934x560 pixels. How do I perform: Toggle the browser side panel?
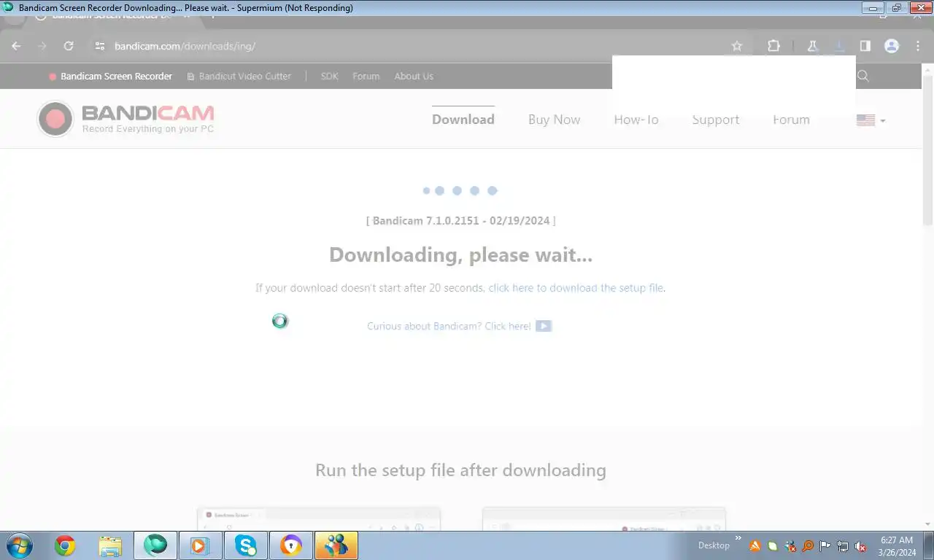tap(865, 46)
